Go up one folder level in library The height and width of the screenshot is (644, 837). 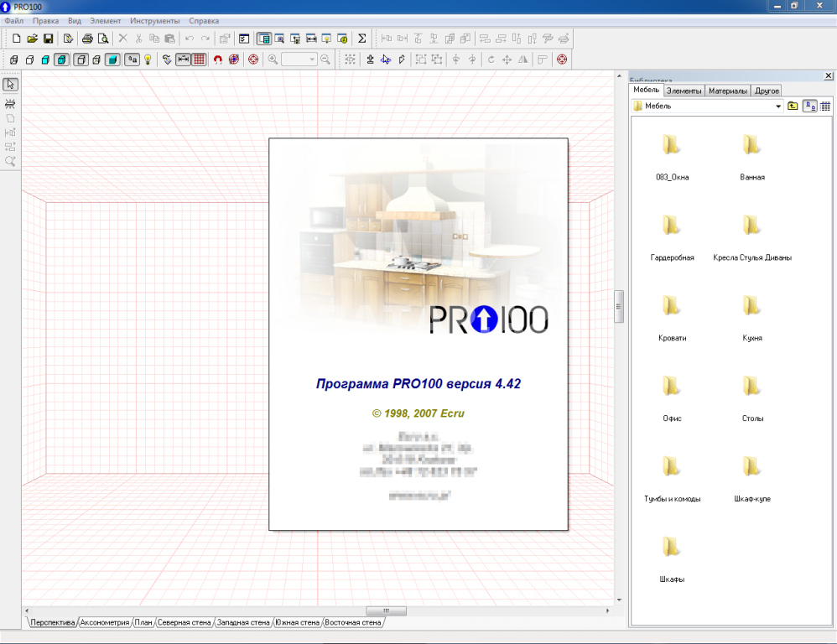[x=793, y=106]
